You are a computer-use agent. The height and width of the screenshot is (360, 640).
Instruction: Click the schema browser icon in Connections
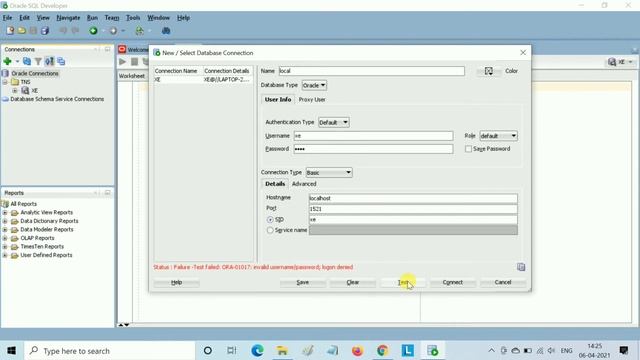point(49,61)
